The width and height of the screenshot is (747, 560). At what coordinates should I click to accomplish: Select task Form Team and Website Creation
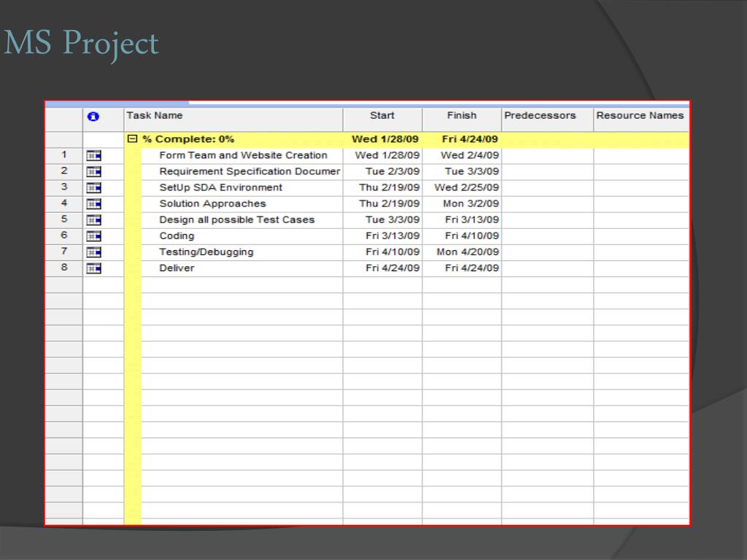pos(243,155)
